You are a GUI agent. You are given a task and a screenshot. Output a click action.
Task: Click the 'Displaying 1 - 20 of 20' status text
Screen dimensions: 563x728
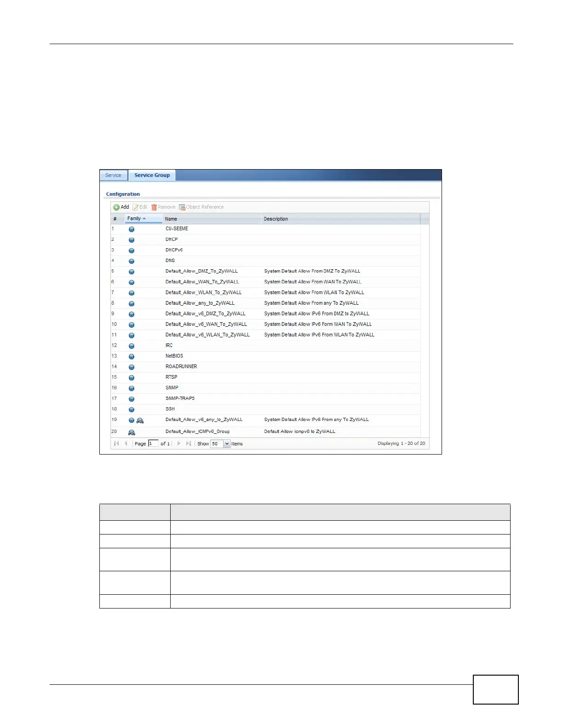click(402, 444)
